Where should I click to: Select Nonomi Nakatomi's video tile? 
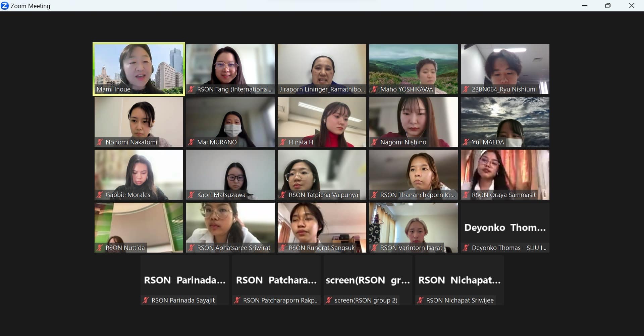point(139,122)
